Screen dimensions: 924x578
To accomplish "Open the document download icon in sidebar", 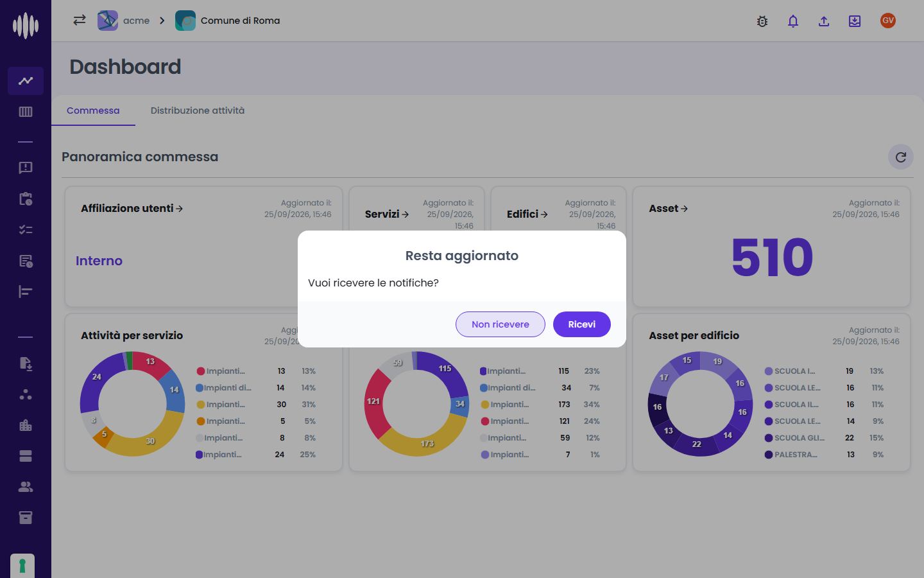I will pos(26,363).
